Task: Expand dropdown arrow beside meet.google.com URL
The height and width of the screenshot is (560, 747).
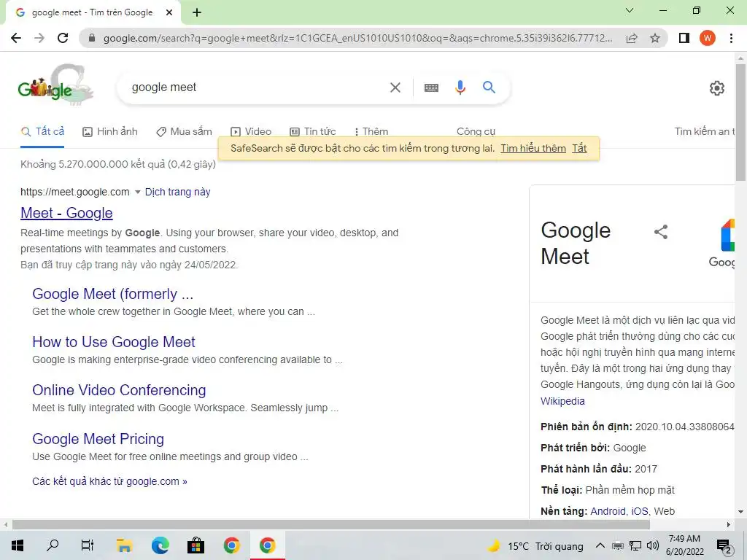Action: coord(137,192)
